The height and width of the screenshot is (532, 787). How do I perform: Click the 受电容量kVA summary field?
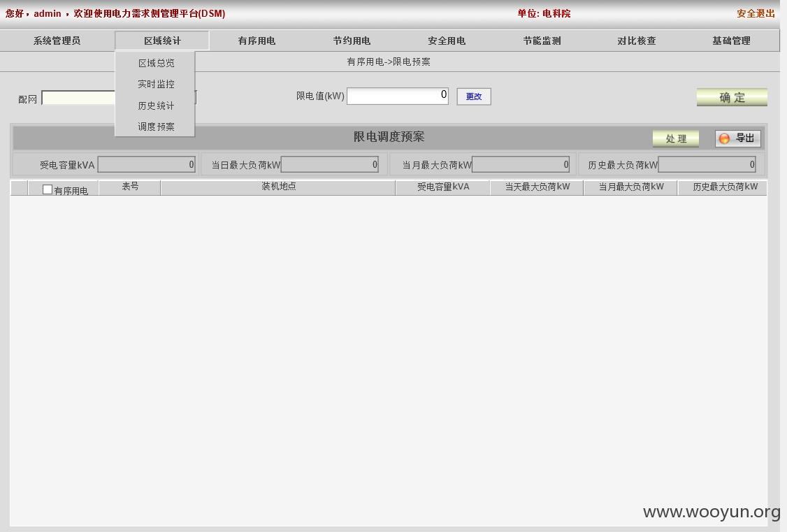pos(146,164)
